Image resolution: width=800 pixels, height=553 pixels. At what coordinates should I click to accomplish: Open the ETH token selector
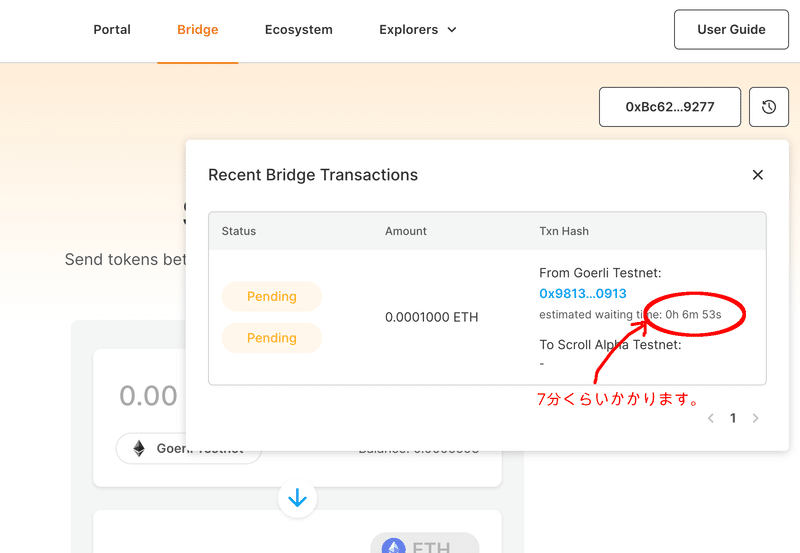[x=425, y=544]
